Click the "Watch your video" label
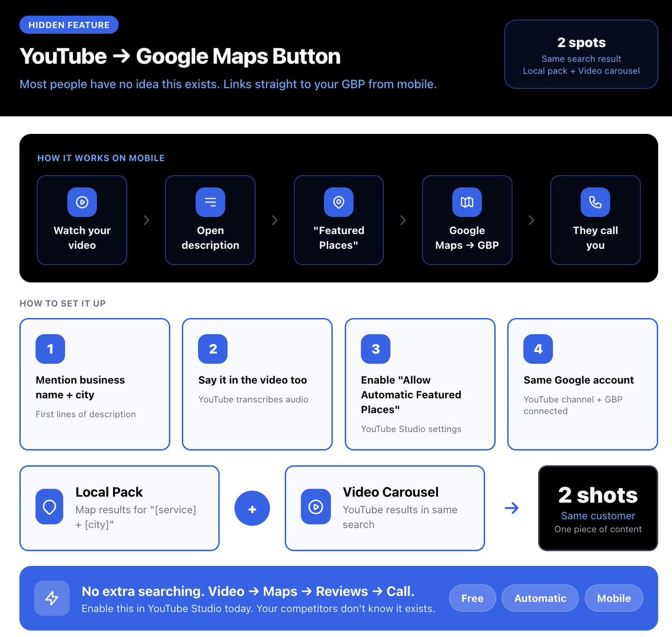The width and height of the screenshot is (672, 637). 82,238
